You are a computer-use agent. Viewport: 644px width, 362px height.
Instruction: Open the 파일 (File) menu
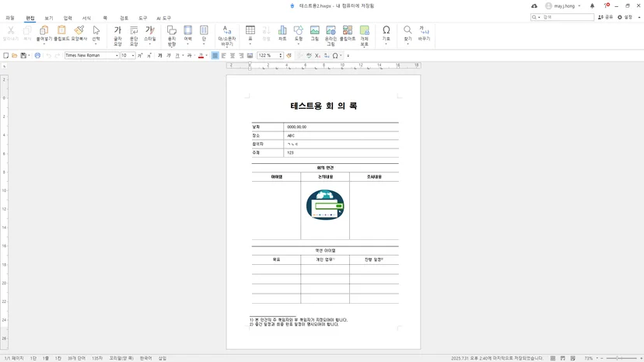point(10,18)
